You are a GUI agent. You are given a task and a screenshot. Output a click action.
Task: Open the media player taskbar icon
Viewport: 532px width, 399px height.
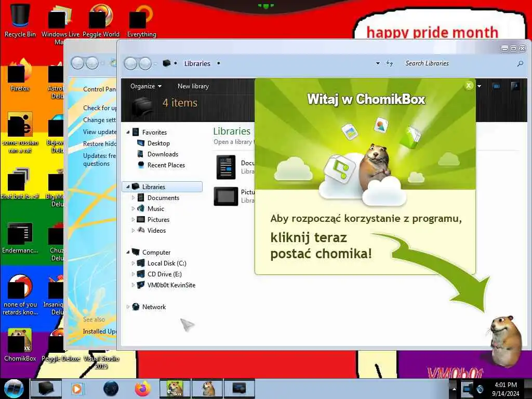click(77, 389)
